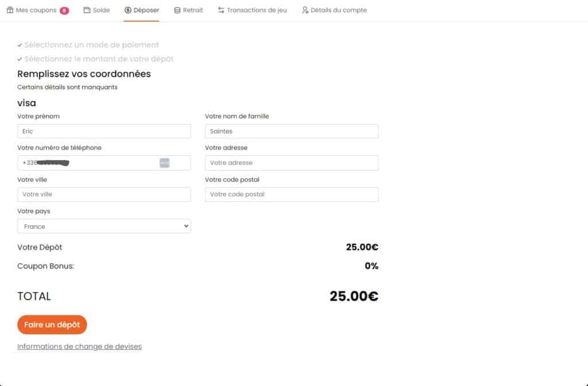Screen dimensions: 588x386
Task: Click the gift icon beside Mes coupons
Action: (10, 10)
